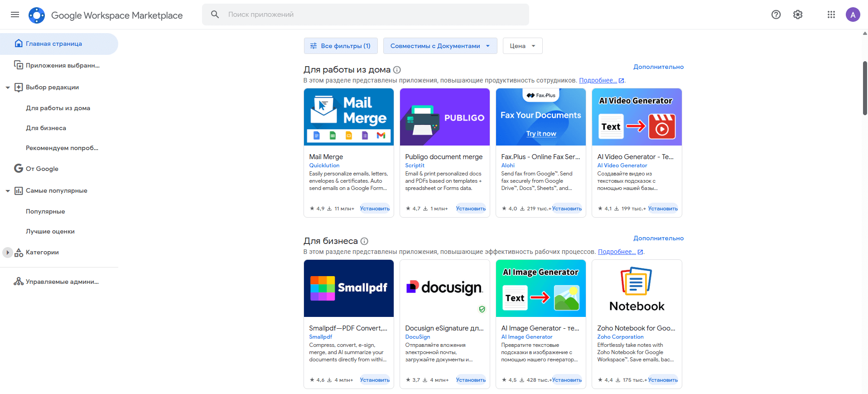Select Лучшие оценки in sidebar
868x394 pixels.
point(50,231)
